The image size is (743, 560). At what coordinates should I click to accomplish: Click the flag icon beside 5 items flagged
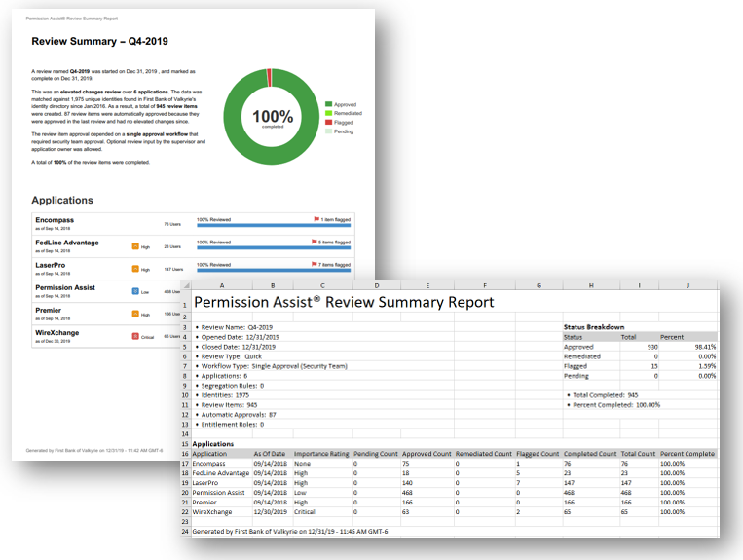pyautogui.click(x=314, y=242)
